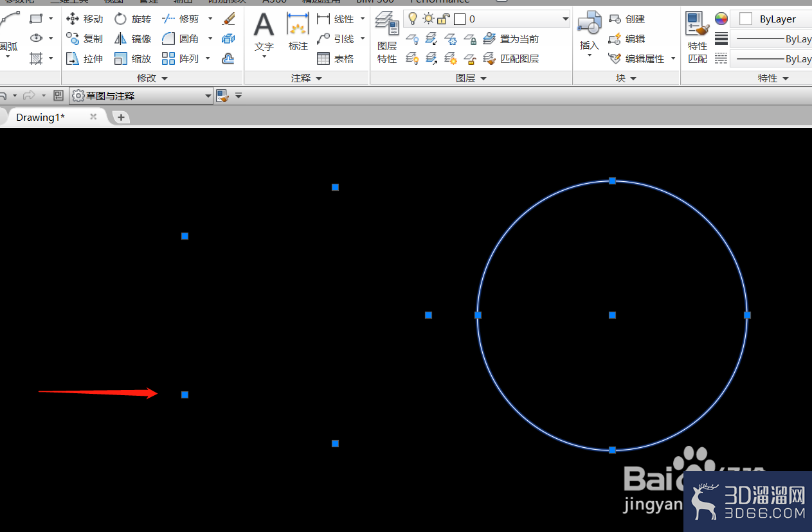Click the layer Off icon
Viewport: 812px width, 532px height.
point(413,40)
